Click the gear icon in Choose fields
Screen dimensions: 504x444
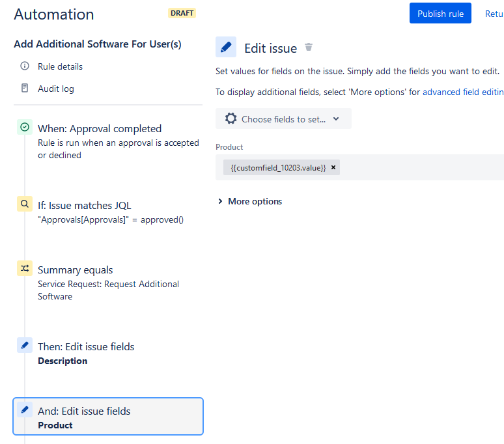point(231,118)
